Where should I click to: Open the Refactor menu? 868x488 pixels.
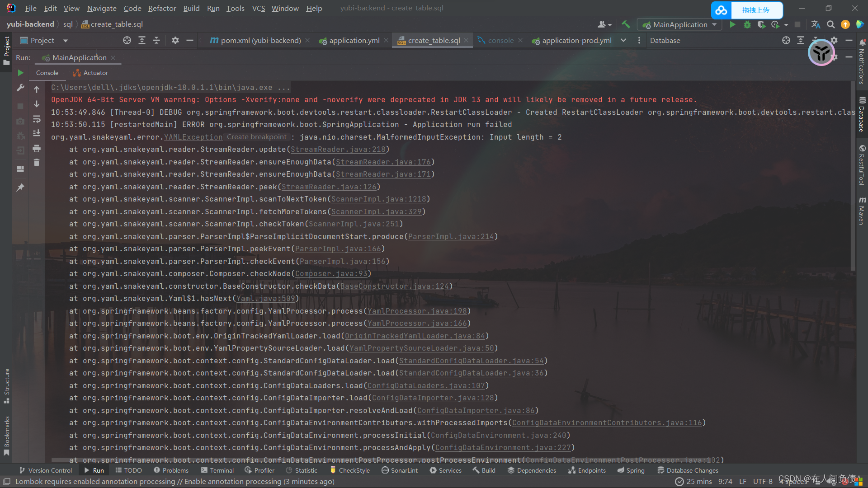[162, 8]
